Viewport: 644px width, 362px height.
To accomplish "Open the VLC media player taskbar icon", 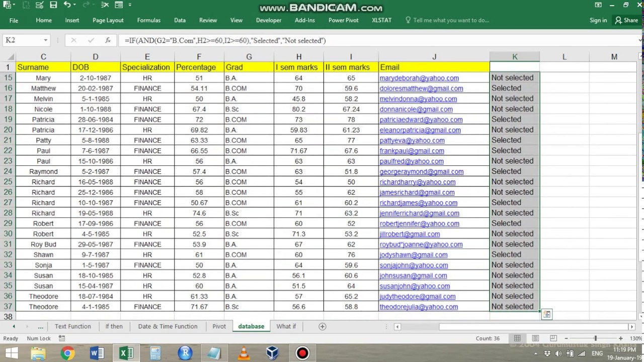I will point(244,353).
